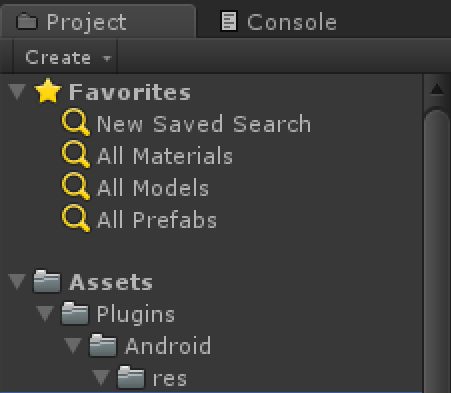Collapse the Android folder arrow

coord(73,345)
